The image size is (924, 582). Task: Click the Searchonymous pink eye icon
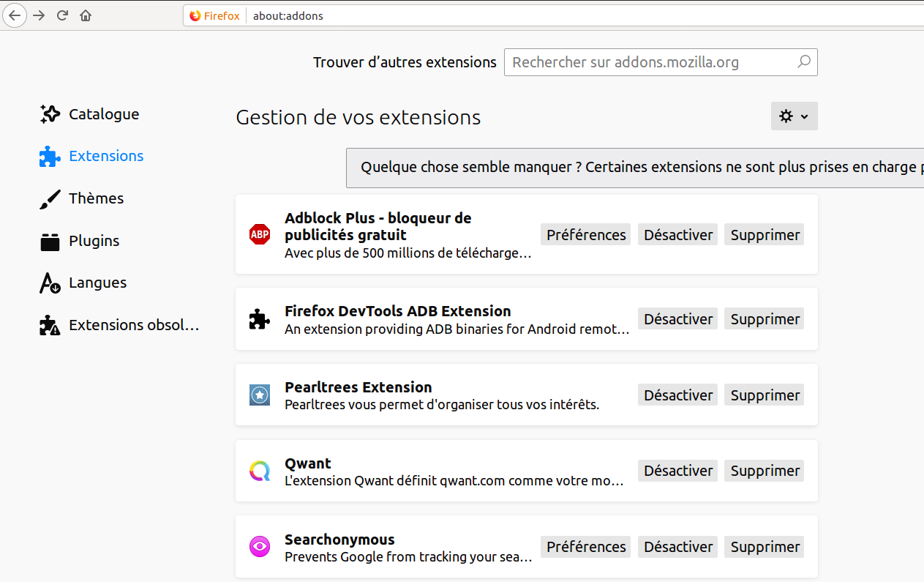click(x=260, y=547)
